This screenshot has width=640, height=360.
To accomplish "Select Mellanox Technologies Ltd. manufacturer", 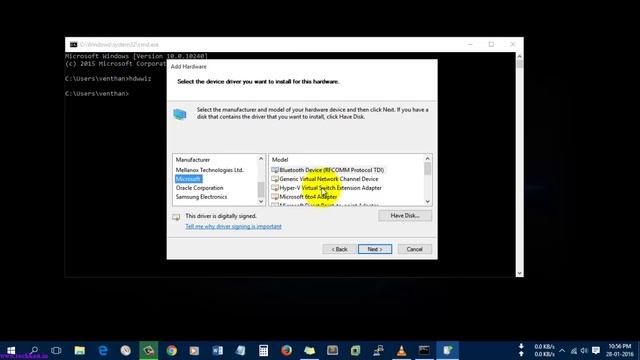I will tap(209, 170).
